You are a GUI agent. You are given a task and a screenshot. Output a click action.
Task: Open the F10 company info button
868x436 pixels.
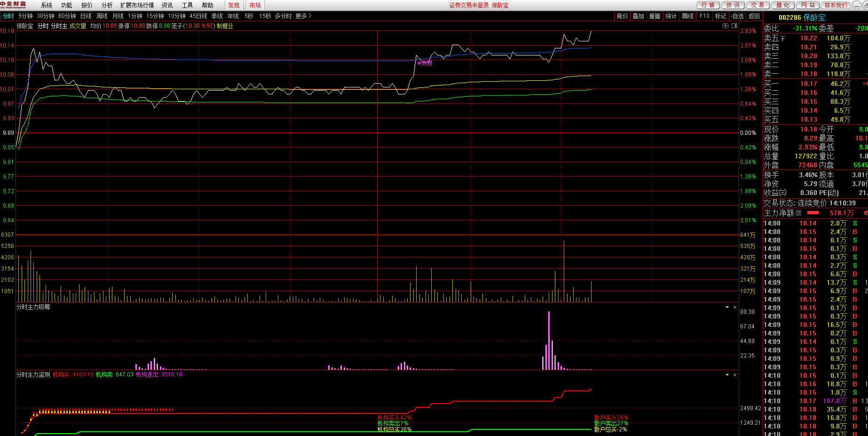tap(704, 16)
